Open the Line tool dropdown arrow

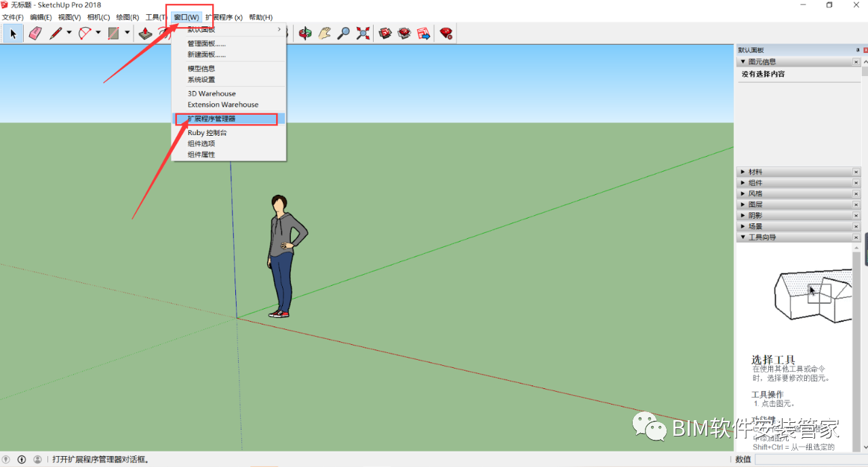(69, 33)
